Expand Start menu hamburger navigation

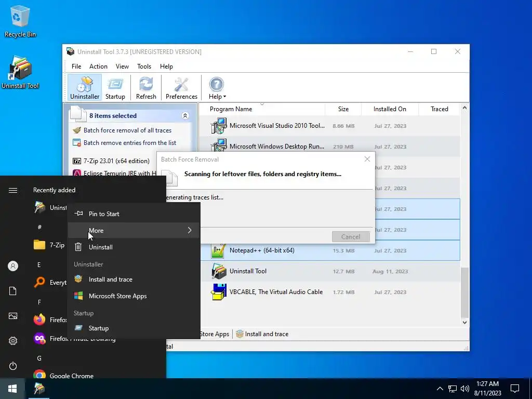[x=13, y=190]
